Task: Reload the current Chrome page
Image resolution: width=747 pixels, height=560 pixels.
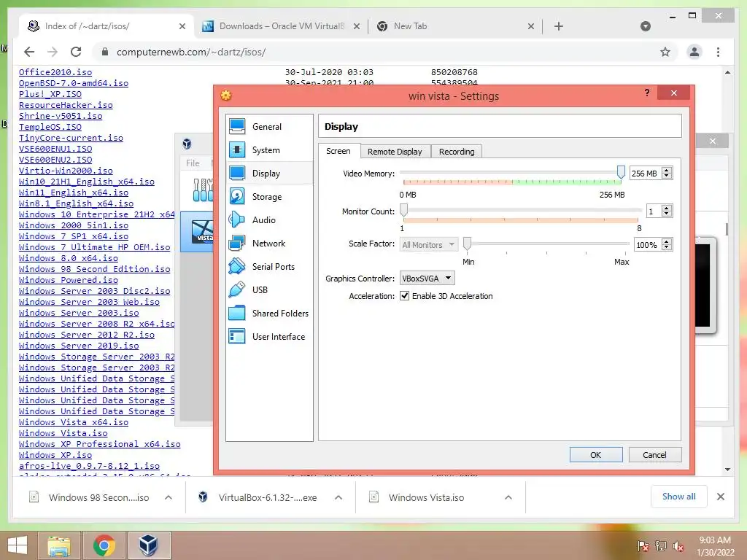Action: click(76, 52)
